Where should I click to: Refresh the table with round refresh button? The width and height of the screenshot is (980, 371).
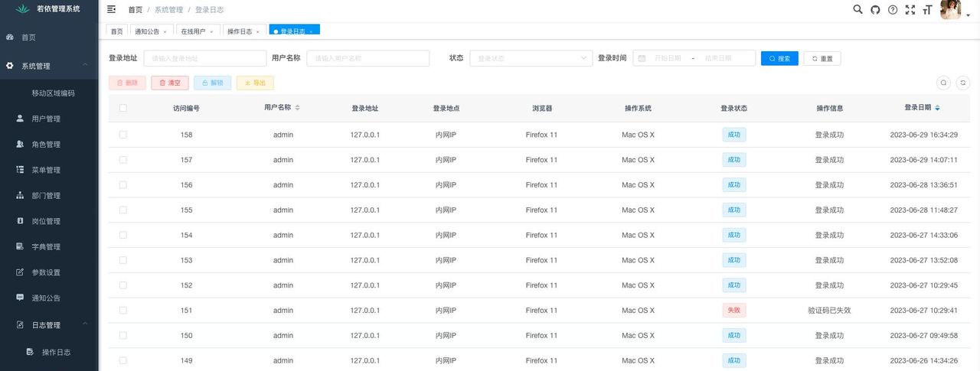coord(963,83)
